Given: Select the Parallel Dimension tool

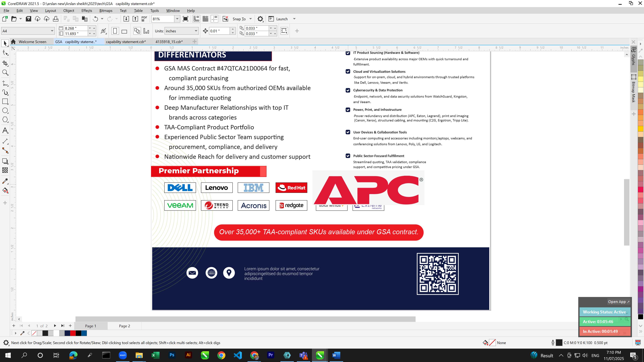Looking at the screenshot, I should click(5, 141).
